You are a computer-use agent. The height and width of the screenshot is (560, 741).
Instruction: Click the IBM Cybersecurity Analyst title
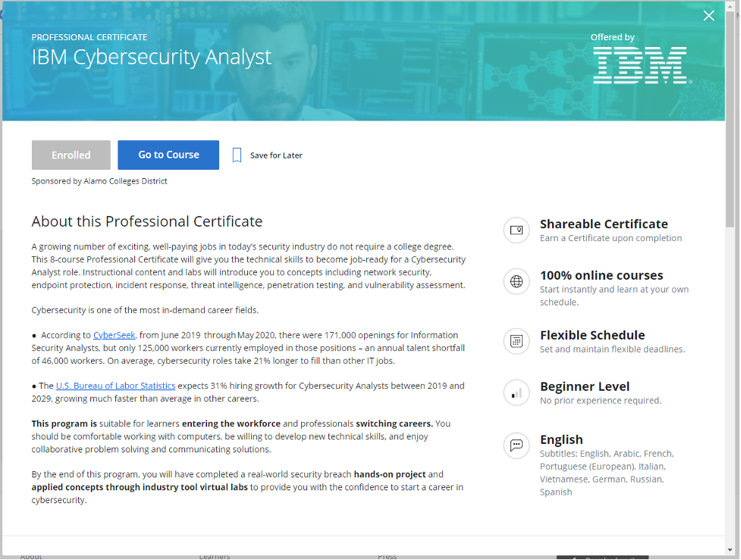pos(151,58)
